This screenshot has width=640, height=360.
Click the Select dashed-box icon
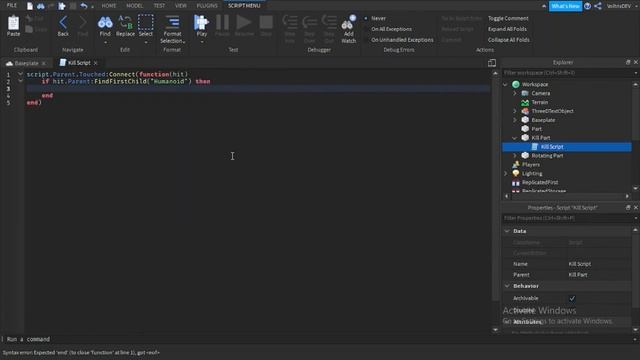point(146,23)
